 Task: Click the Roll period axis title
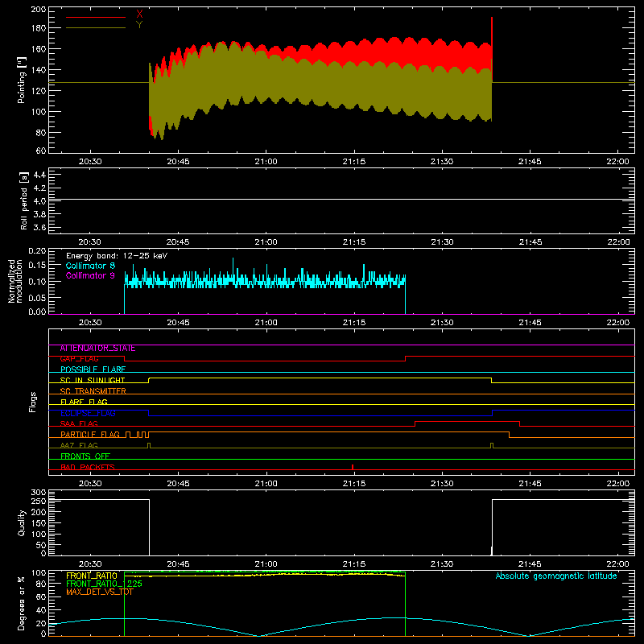click(24, 201)
